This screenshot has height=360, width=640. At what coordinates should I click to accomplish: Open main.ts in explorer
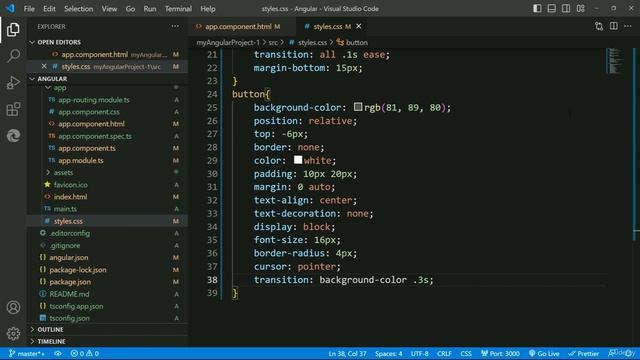65,209
